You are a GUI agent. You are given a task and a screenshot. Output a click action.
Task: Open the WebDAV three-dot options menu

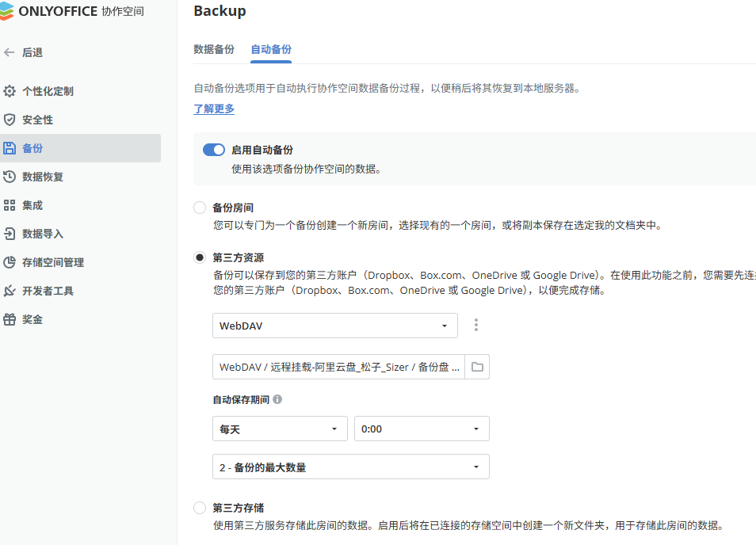point(476,325)
